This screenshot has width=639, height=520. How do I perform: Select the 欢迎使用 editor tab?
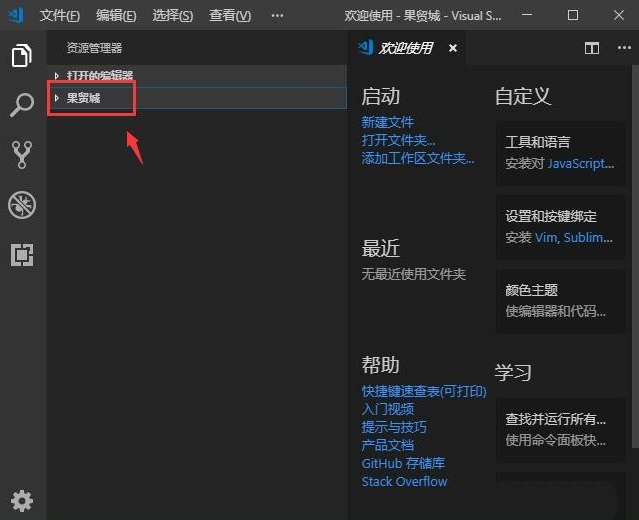click(x=407, y=48)
